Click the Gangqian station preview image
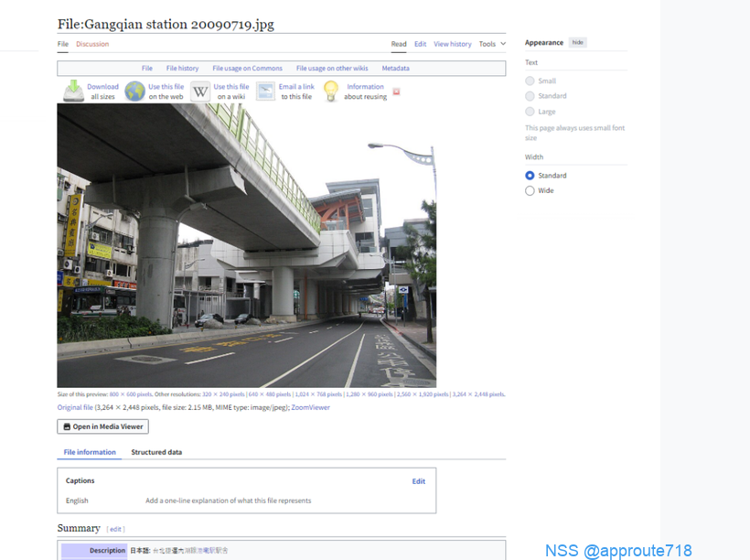 tap(247, 245)
